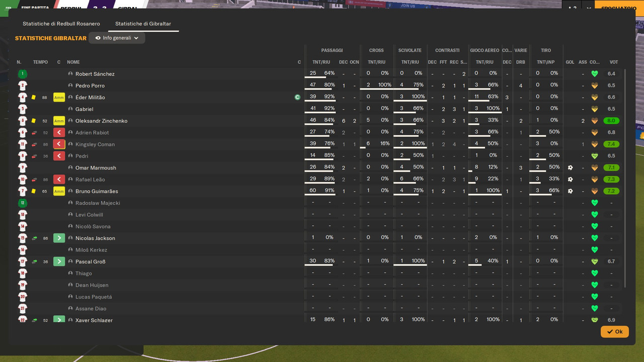This screenshot has height=362, width=644.
Task: Click the number 10 shirt icon for Rafael Leão
Action: click(22, 179)
